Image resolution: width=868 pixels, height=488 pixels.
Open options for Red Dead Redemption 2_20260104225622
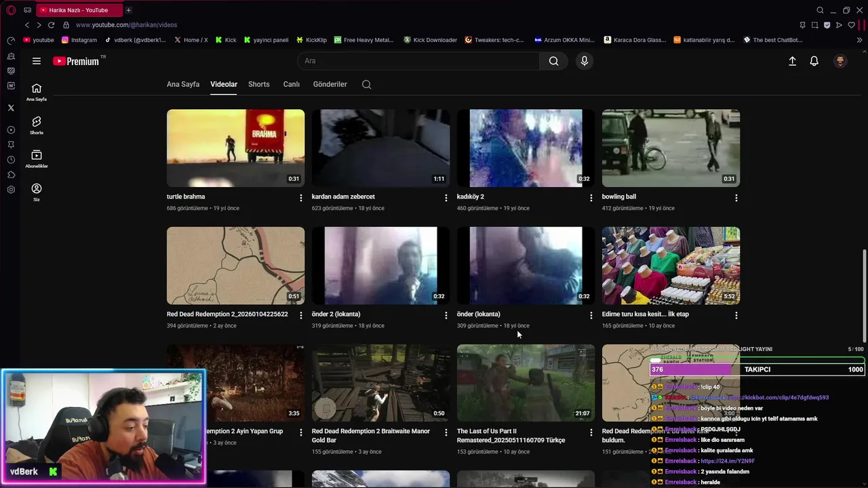click(x=301, y=315)
